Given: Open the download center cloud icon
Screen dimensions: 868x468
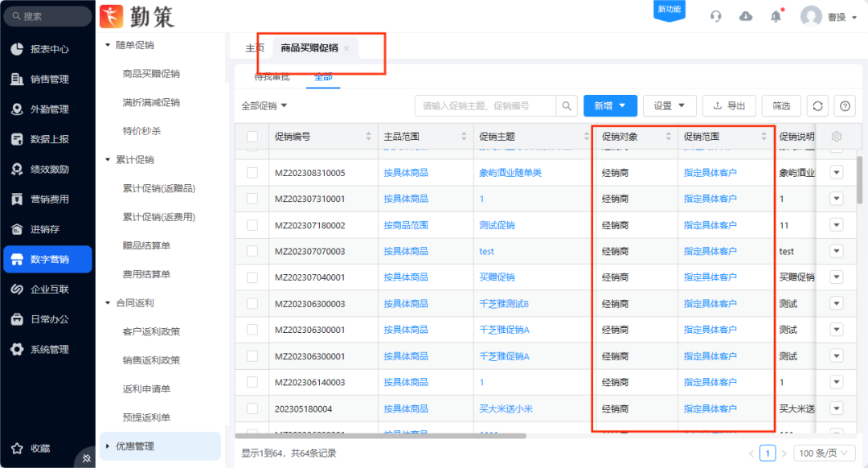Looking at the screenshot, I should point(745,15).
